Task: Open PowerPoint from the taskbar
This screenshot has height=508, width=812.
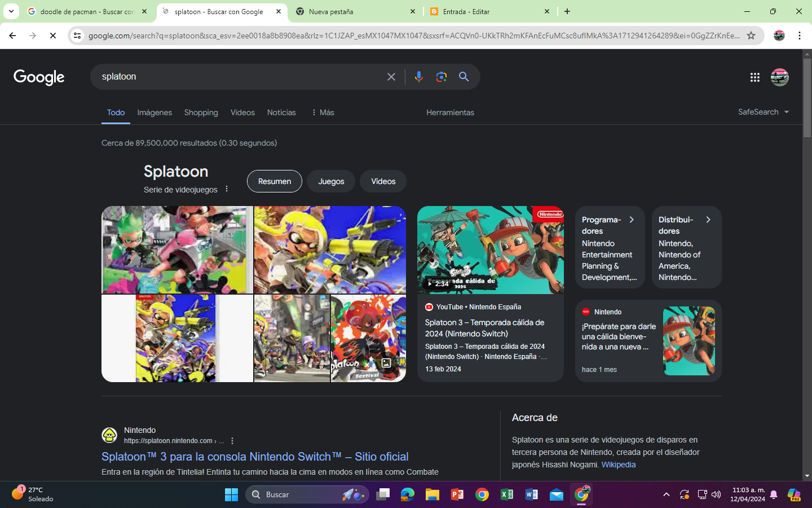Action: coord(457,494)
